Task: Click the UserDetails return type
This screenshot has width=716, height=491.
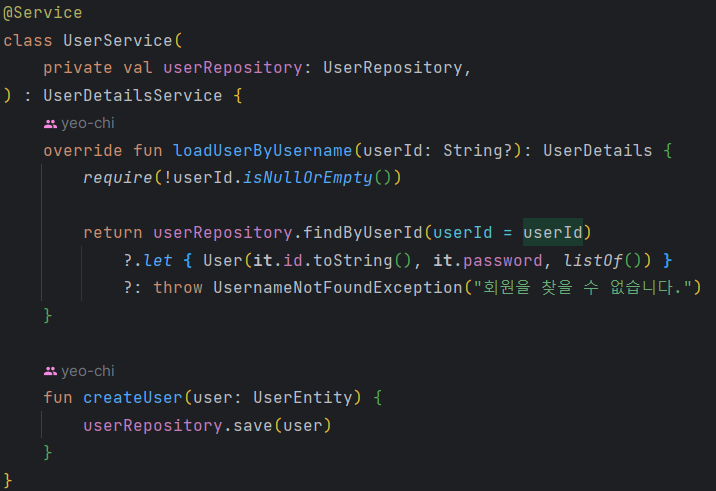Action: 597,150
